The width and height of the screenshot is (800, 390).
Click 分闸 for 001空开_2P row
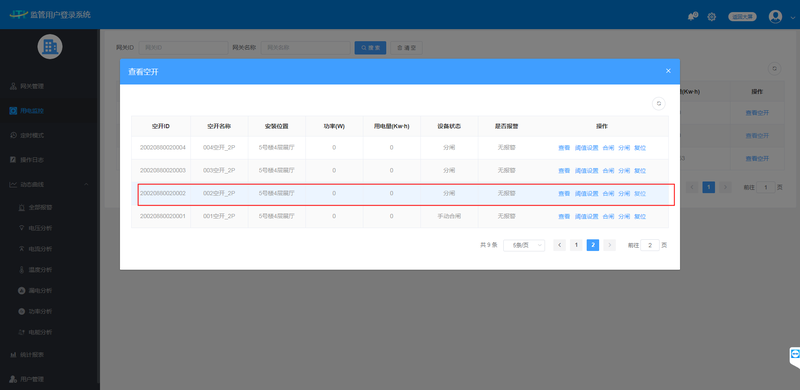tap(624, 216)
